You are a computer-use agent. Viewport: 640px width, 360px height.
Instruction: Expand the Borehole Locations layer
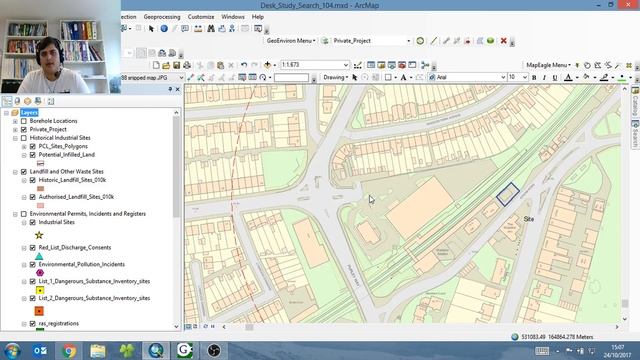(15, 121)
